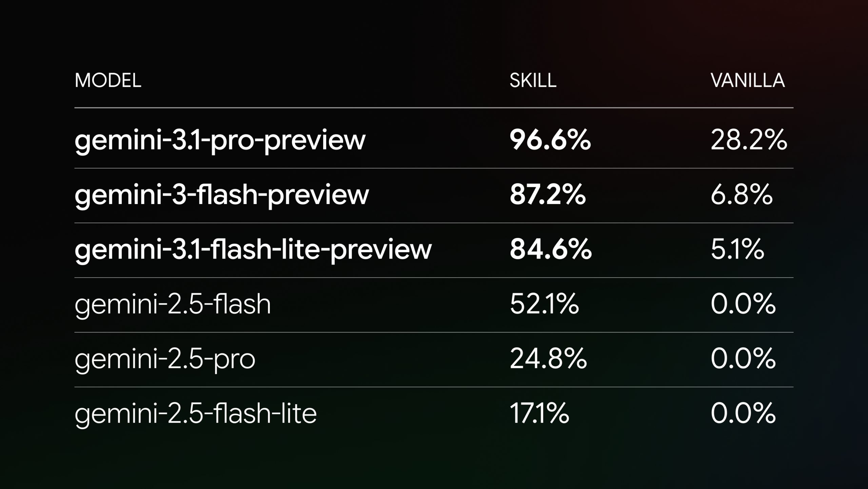Select gemini-2.5-pro row's 0.0% vanilla value
This screenshot has width=868, height=489.
pos(743,359)
